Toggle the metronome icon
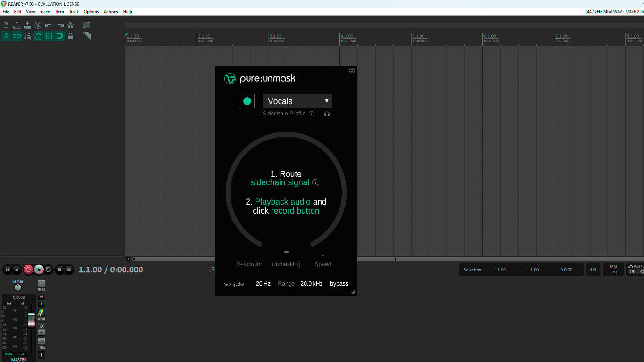The height and width of the screenshot is (362, 644). [70, 25]
